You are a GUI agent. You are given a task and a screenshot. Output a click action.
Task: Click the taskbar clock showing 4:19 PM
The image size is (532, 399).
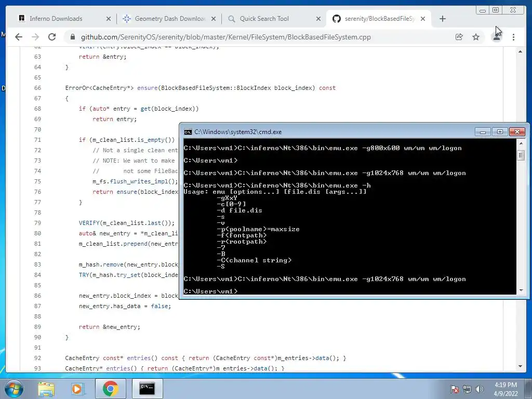coord(506,389)
